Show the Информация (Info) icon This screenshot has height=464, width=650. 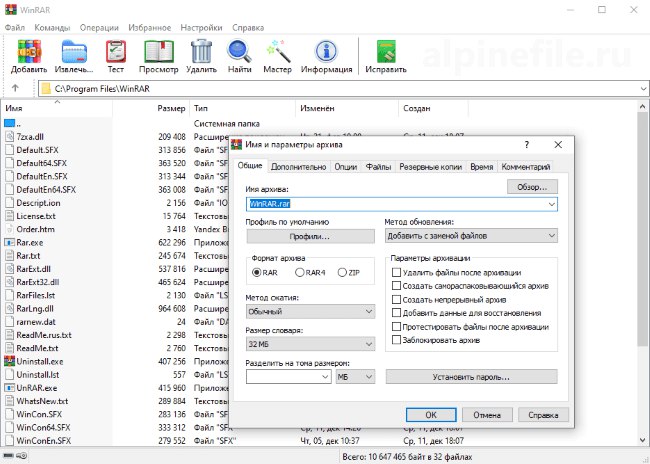[x=326, y=52]
